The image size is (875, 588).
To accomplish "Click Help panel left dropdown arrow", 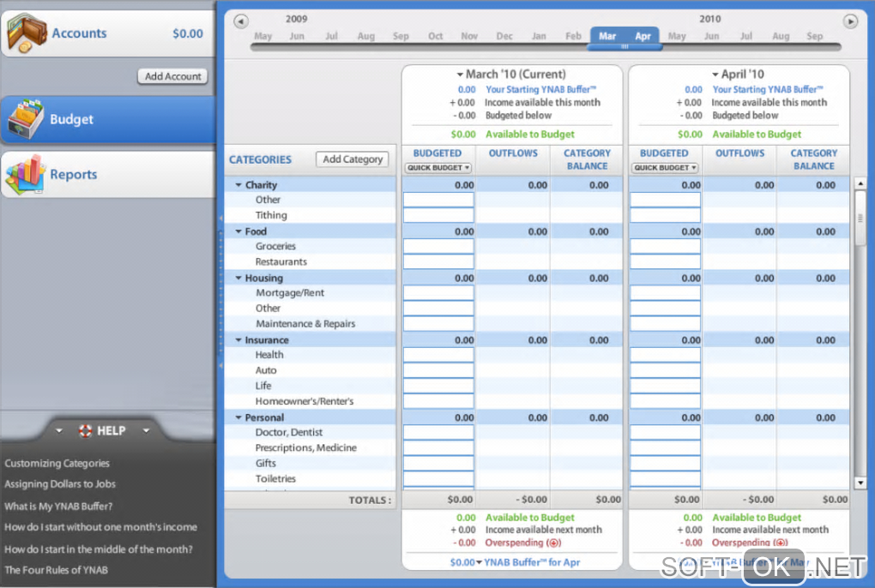I will click(59, 430).
